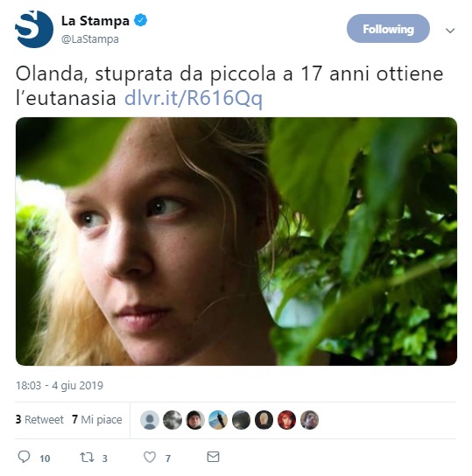
Task: Open the La Stampa display name
Action: (x=95, y=21)
